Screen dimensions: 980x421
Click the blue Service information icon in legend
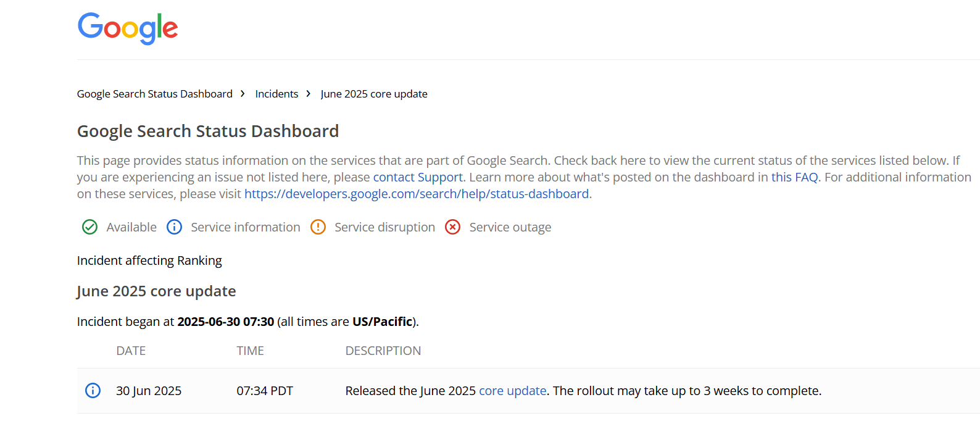coord(175,227)
